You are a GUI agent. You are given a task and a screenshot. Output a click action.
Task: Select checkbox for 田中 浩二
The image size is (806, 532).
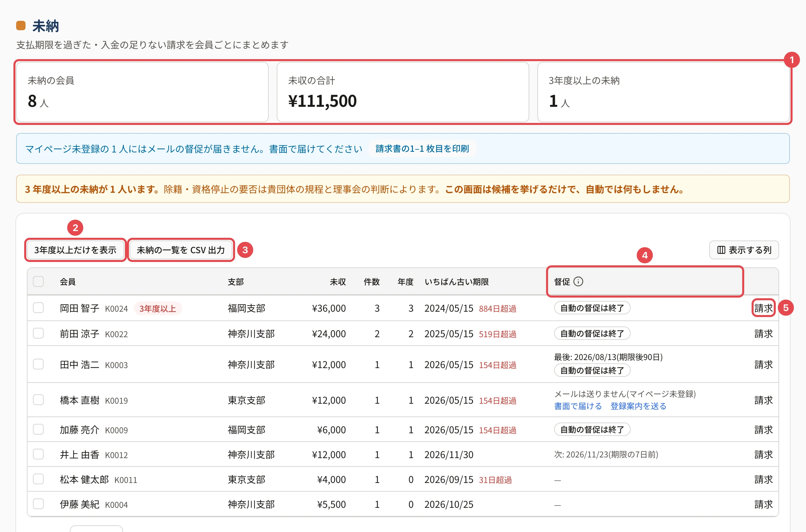(38, 364)
